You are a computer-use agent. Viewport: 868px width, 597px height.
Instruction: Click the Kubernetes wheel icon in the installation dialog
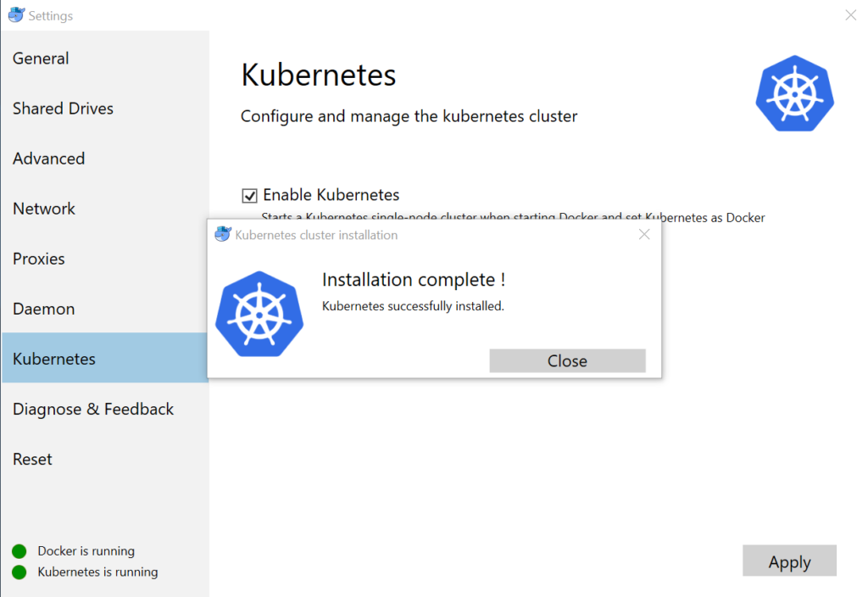click(x=259, y=314)
